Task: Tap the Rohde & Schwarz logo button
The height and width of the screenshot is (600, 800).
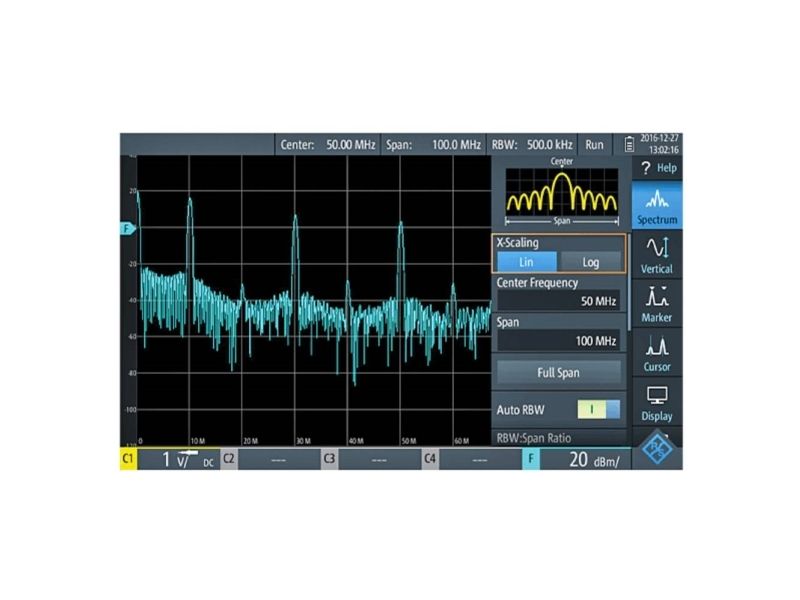Action: point(657,448)
